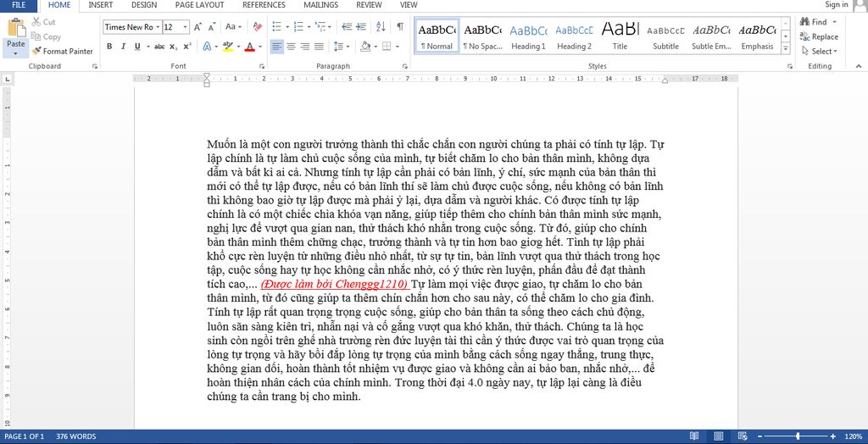Click the numbering list icon

click(x=298, y=26)
